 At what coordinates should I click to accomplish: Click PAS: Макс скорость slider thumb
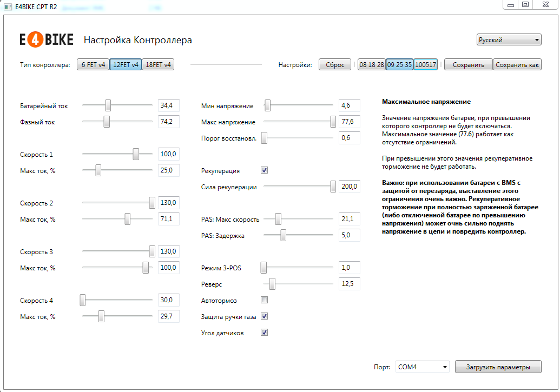click(x=278, y=219)
